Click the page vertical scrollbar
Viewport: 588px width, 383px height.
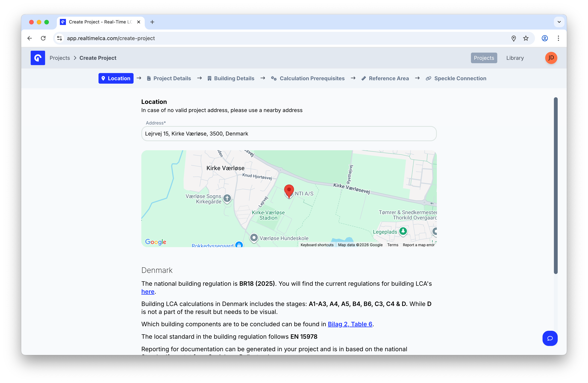[556, 186]
